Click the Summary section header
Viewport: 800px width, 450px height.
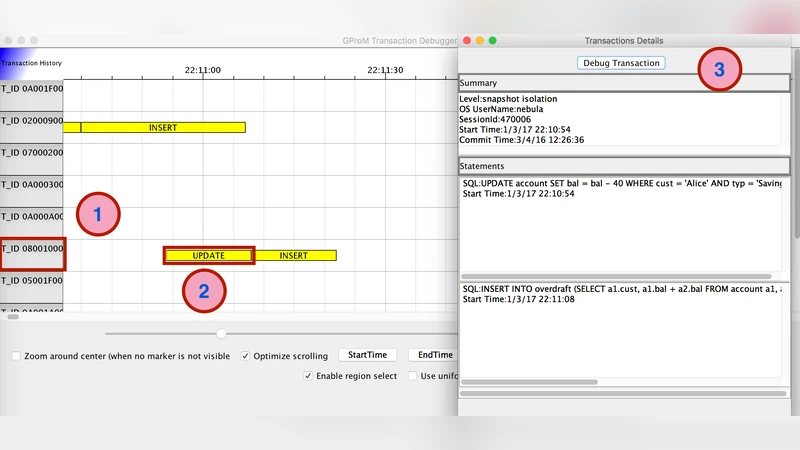coord(623,83)
